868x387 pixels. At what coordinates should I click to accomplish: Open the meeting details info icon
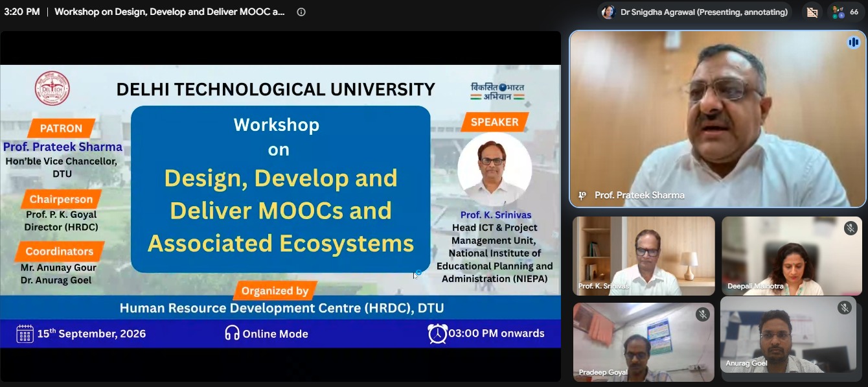301,12
